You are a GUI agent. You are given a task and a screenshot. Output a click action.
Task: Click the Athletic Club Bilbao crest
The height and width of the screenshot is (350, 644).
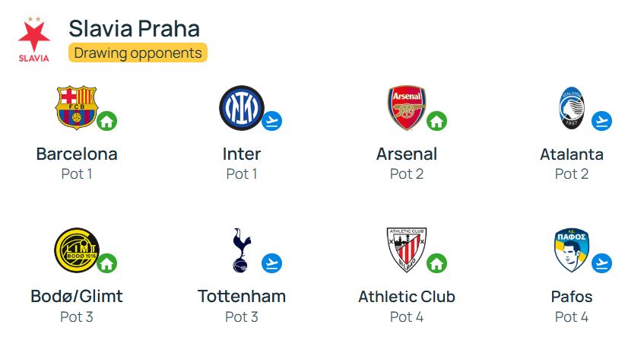[407, 250]
